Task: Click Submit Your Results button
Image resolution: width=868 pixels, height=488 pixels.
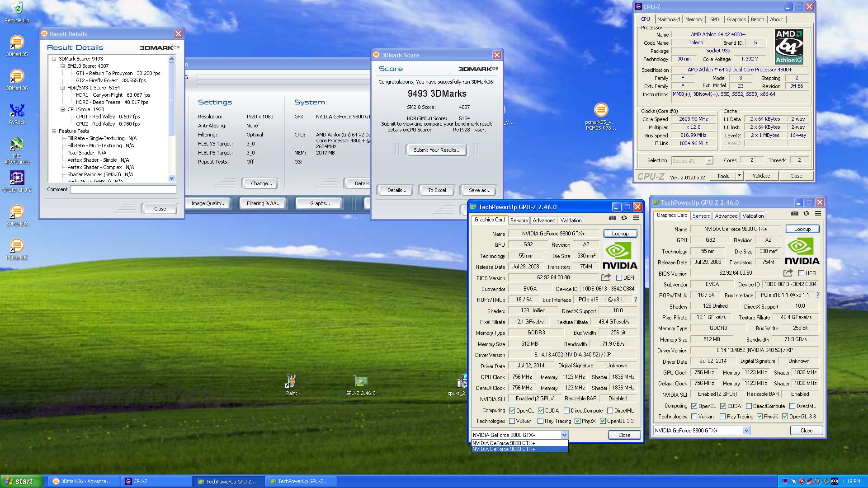Action: 437,150
